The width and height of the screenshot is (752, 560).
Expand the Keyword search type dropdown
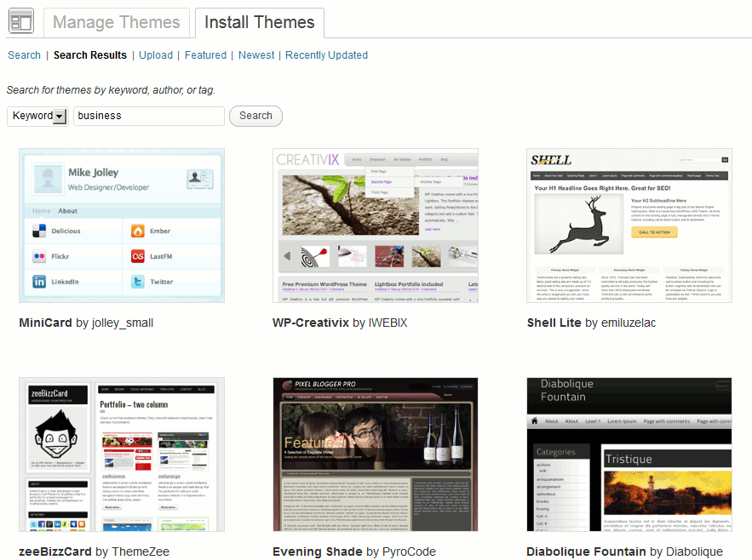[37, 116]
